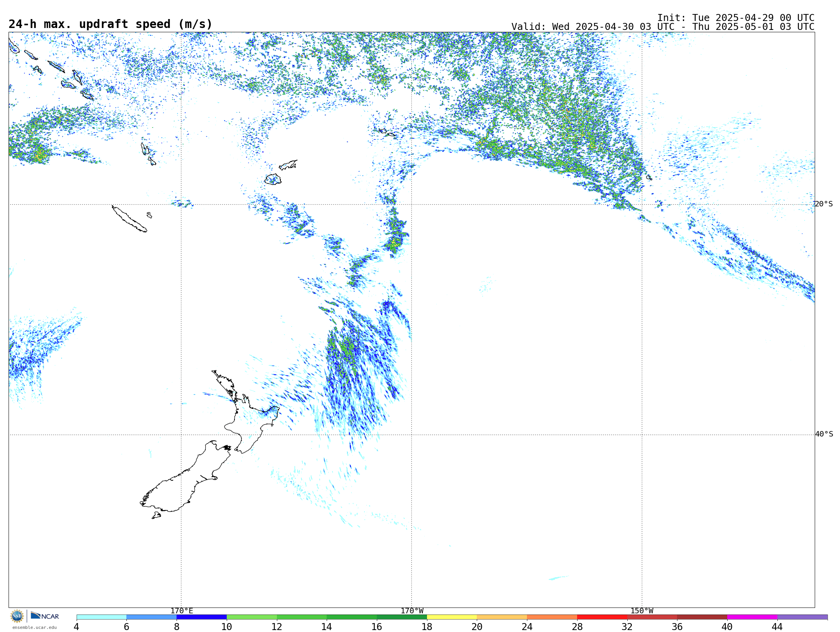Click the colorbar tick label "14"
This screenshot has height=632, width=840.
click(327, 627)
